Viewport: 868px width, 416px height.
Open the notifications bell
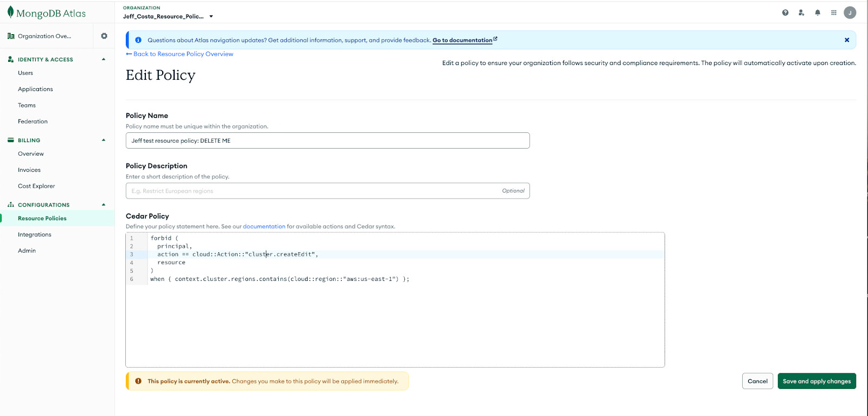818,12
